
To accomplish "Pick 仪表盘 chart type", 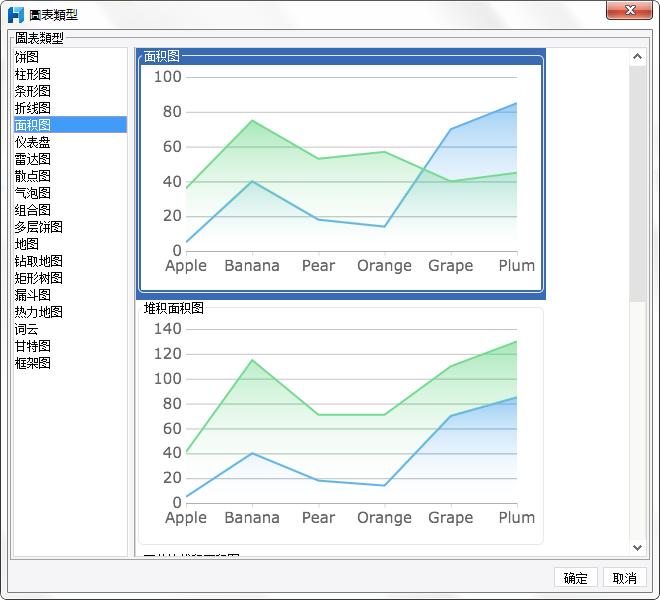I will (x=70, y=142).
